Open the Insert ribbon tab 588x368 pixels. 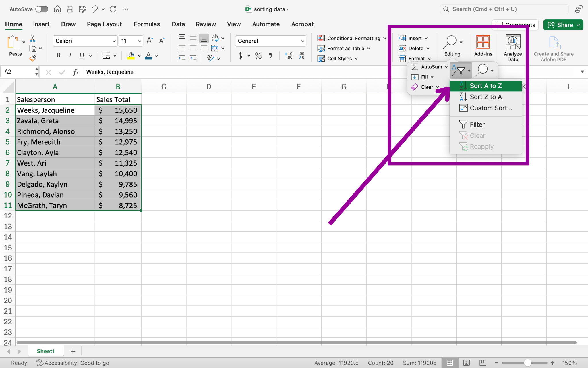point(41,24)
